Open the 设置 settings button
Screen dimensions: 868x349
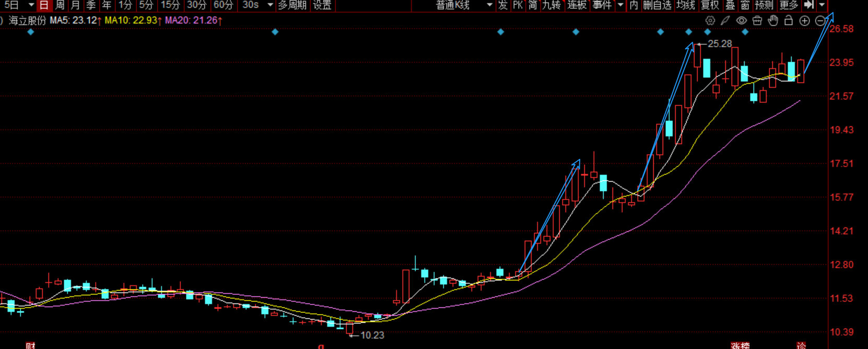point(322,5)
